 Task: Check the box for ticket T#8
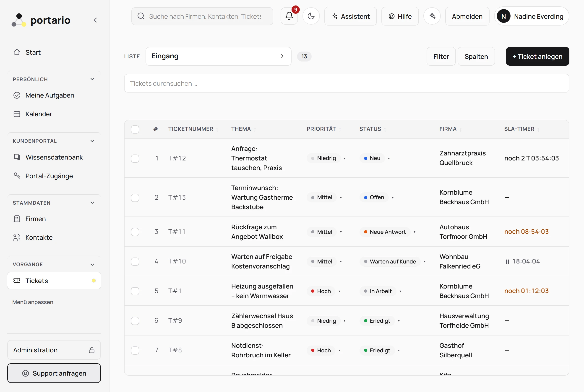click(135, 350)
